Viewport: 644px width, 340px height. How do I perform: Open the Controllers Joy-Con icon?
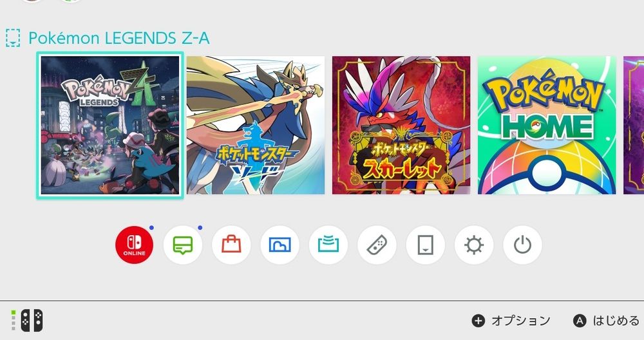377,245
